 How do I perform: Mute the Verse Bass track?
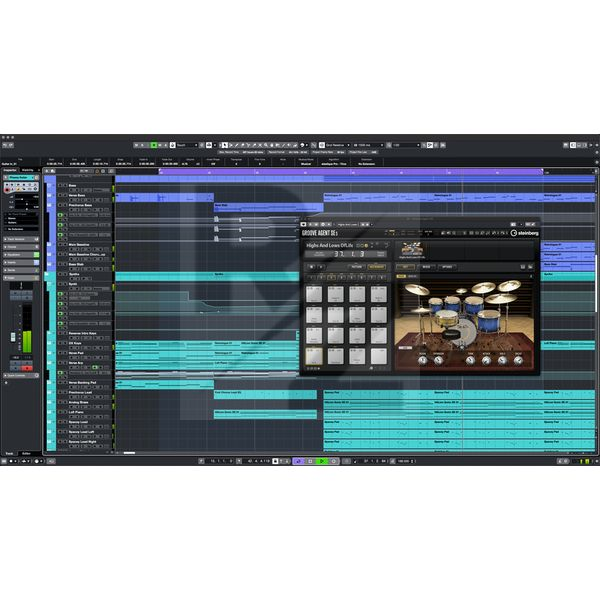(x=60, y=195)
